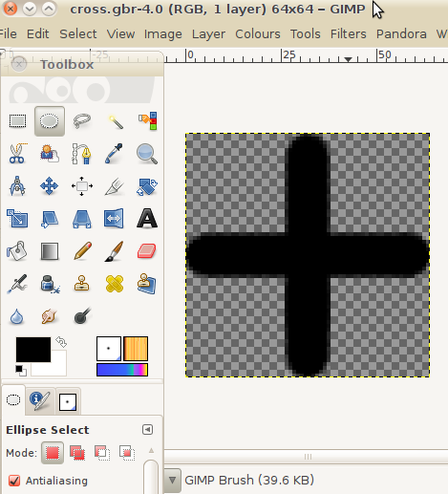Open the Image menu
This screenshot has width=448, height=494.
tap(163, 34)
